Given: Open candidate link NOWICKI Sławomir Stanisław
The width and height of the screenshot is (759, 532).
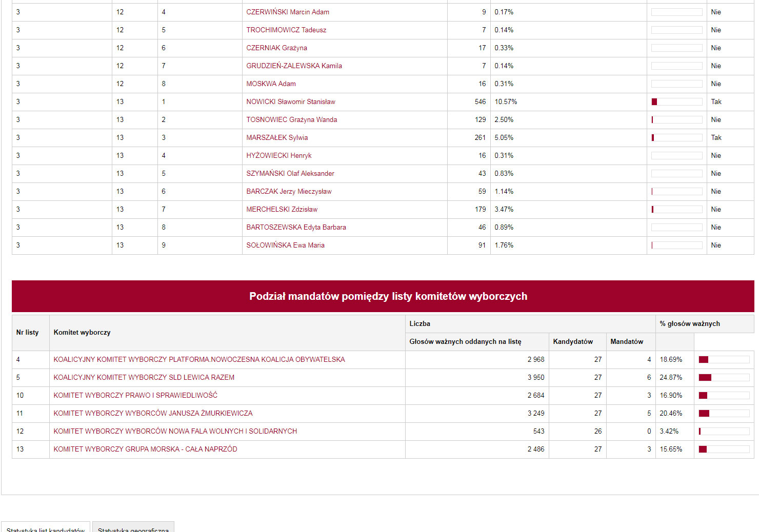Looking at the screenshot, I should 290,102.
